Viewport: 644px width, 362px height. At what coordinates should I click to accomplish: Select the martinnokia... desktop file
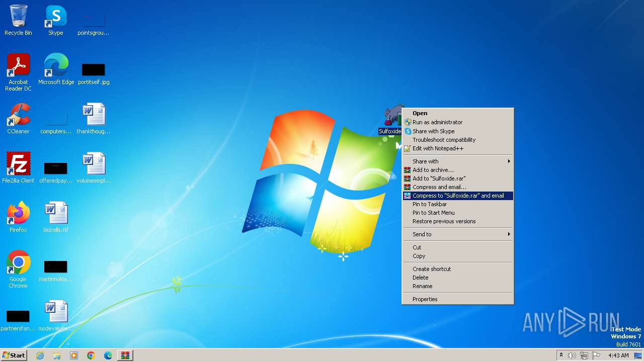point(56,270)
